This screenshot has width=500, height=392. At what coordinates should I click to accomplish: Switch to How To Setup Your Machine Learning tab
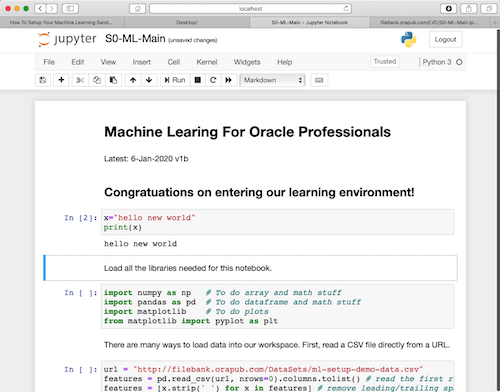click(x=62, y=22)
